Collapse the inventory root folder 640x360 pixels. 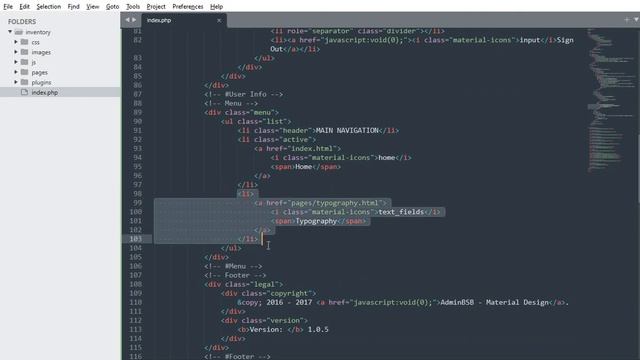10,32
